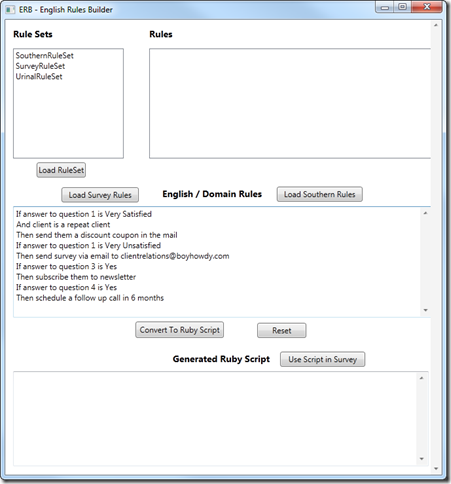
Task: Click line 'And client is a repeat client'
Action: (63, 225)
